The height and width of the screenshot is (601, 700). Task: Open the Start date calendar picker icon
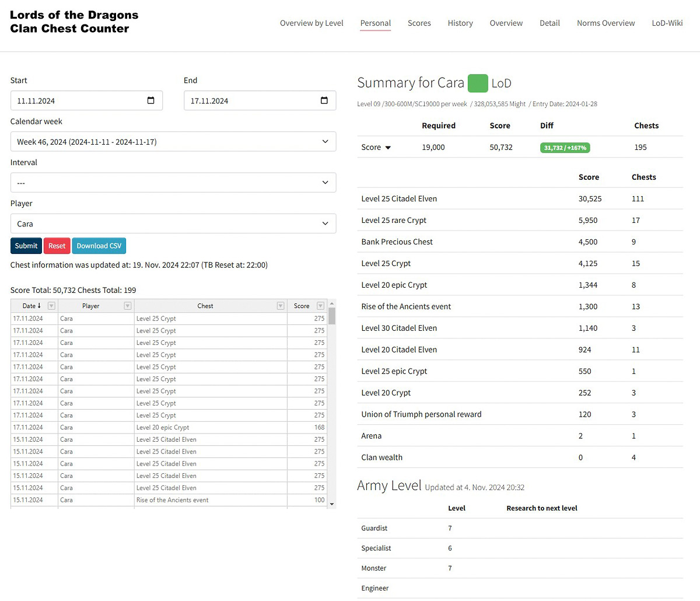coord(150,100)
